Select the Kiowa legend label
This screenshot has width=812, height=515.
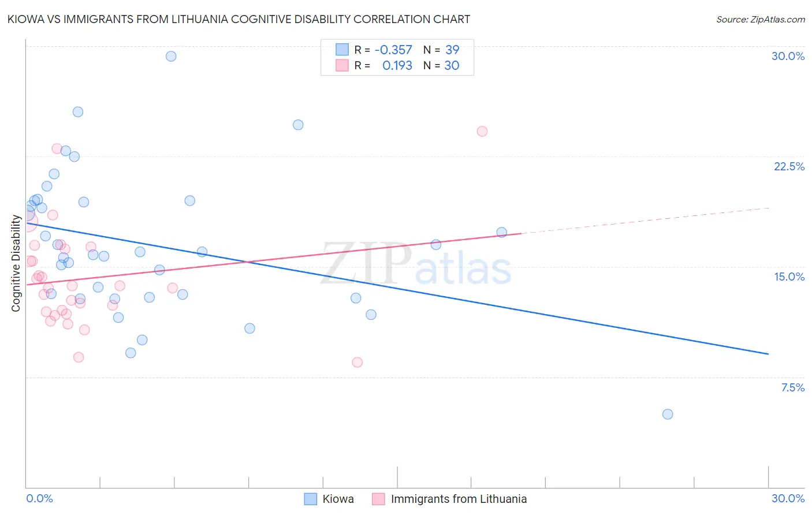click(338, 499)
